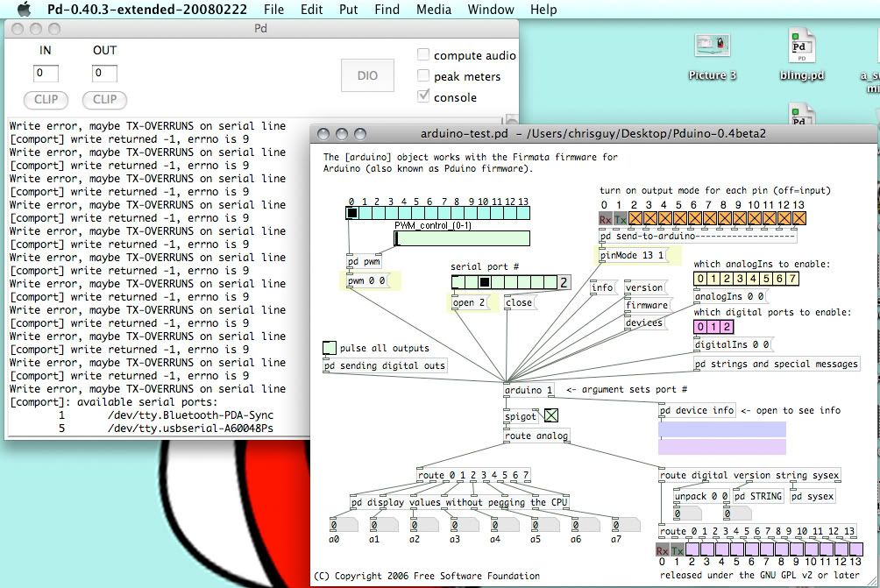Check the peak meters option
The image size is (880, 588).
point(424,76)
